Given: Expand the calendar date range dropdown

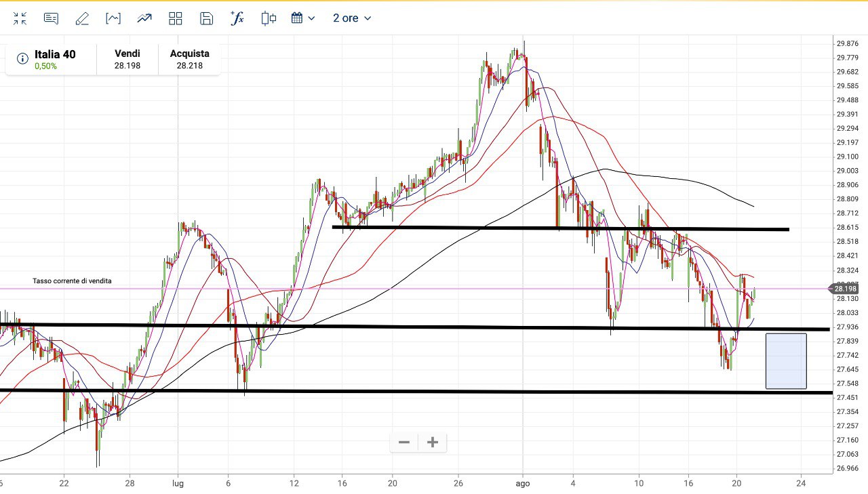Looking at the screenshot, I should tap(303, 18).
